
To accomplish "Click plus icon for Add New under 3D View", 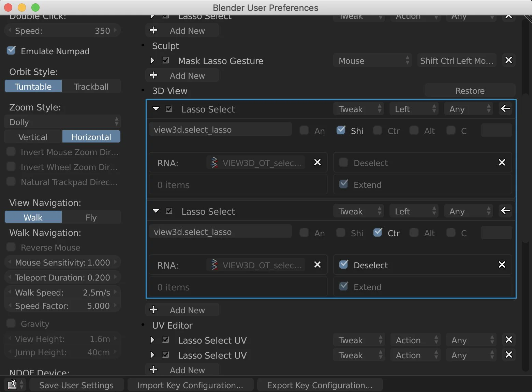I will [x=153, y=310].
